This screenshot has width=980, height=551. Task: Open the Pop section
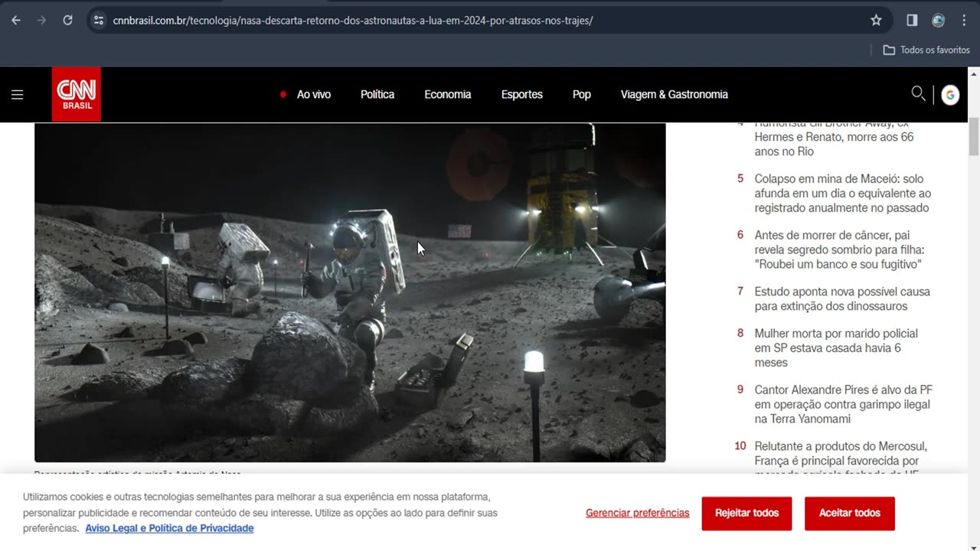pos(582,95)
